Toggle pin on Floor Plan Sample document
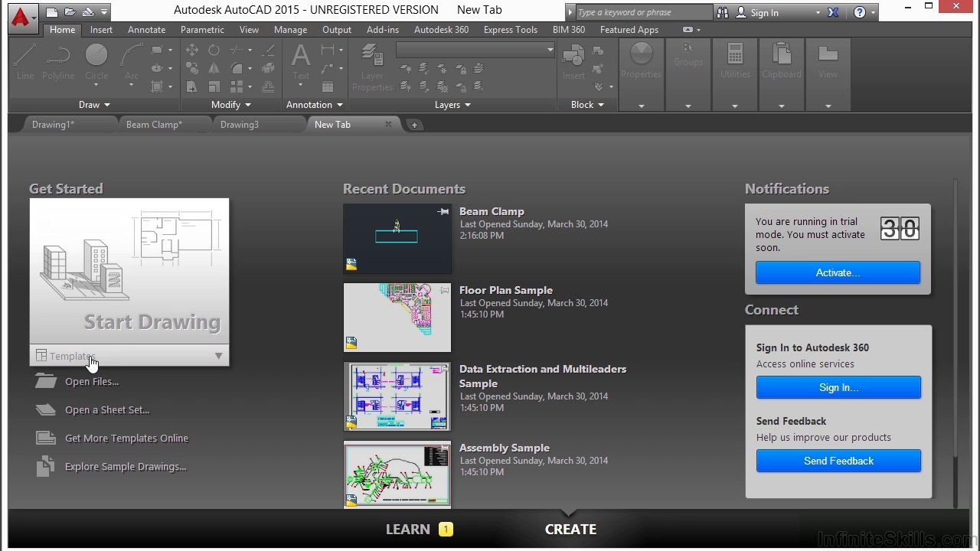980x551 pixels. (444, 290)
